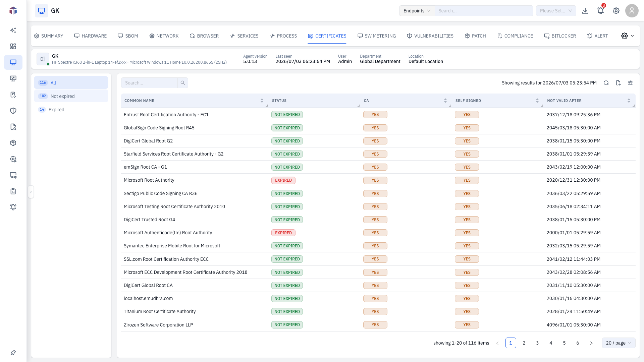This screenshot has height=362, width=644.
Task: Click the download icon in top bar
Action: (x=585, y=11)
